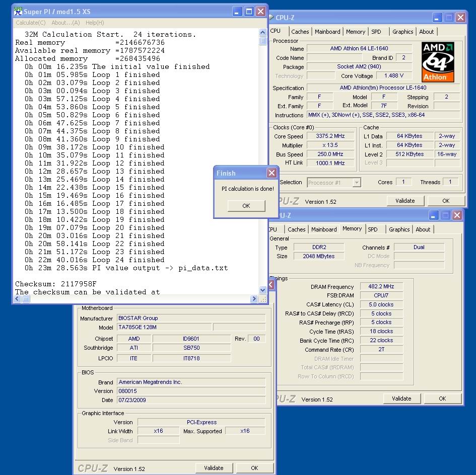Screen dimensions: 476x475
Task: Click OK in the Finish dialog
Action: point(246,206)
